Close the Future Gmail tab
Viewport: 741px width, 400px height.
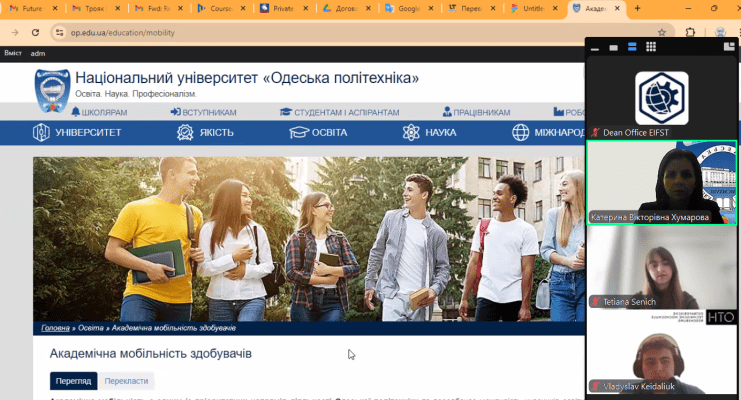(55, 9)
